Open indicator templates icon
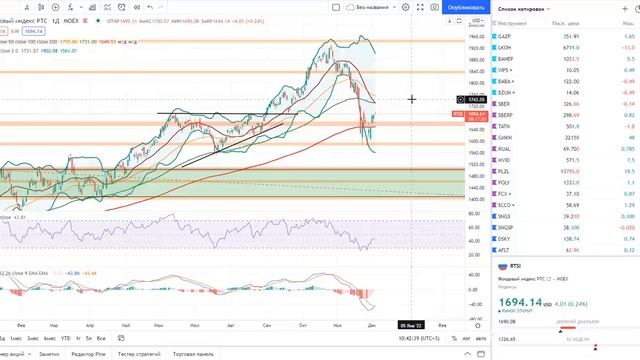 pos(107,7)
